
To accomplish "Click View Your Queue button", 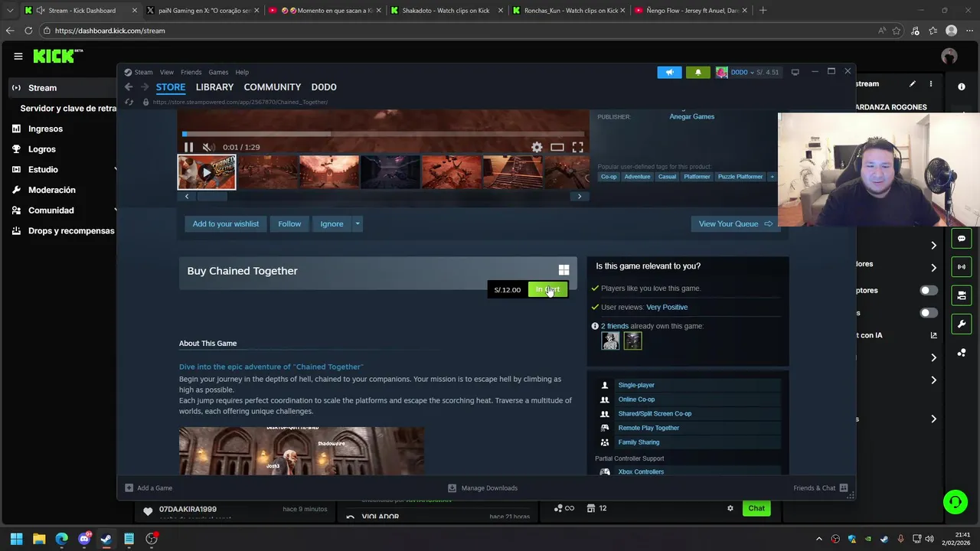I will (x=736, y=223).
